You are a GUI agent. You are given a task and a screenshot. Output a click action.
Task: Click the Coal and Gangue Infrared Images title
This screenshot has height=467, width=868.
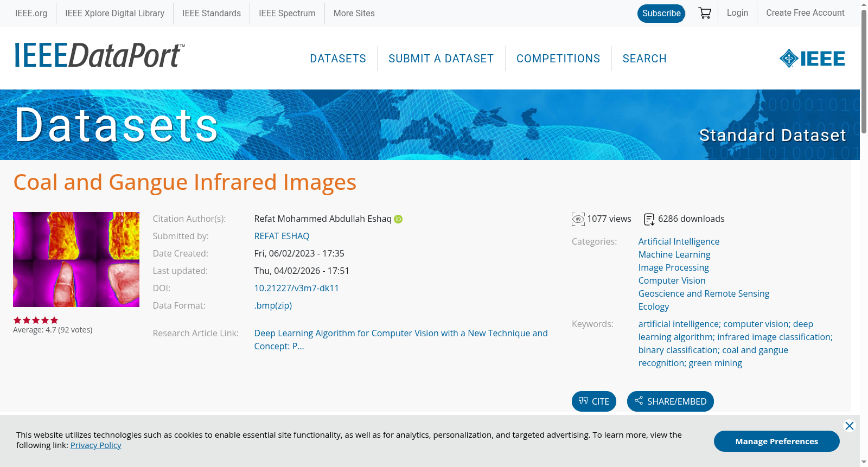pos(185,182)
